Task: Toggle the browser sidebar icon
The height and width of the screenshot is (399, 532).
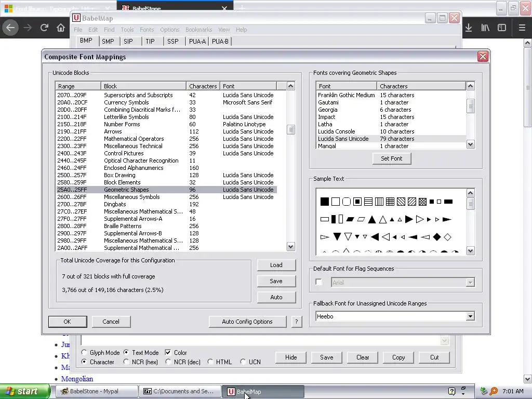Action: 502,28
